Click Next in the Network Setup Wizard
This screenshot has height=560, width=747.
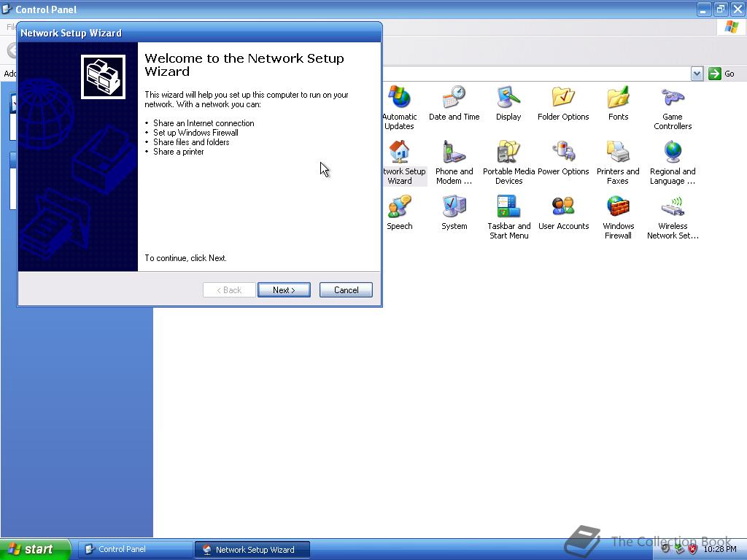click(x=284, y=290)
